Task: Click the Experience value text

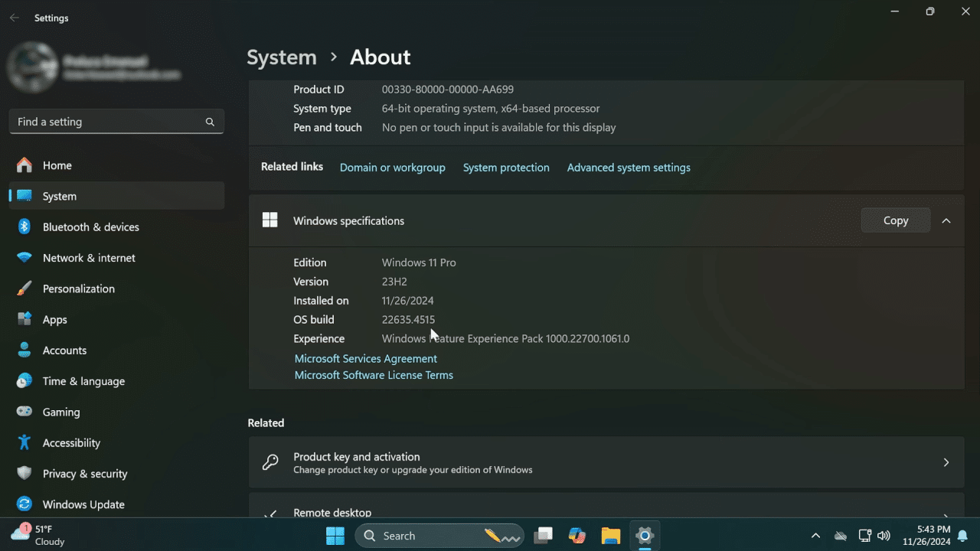Action: coord(505,338)
